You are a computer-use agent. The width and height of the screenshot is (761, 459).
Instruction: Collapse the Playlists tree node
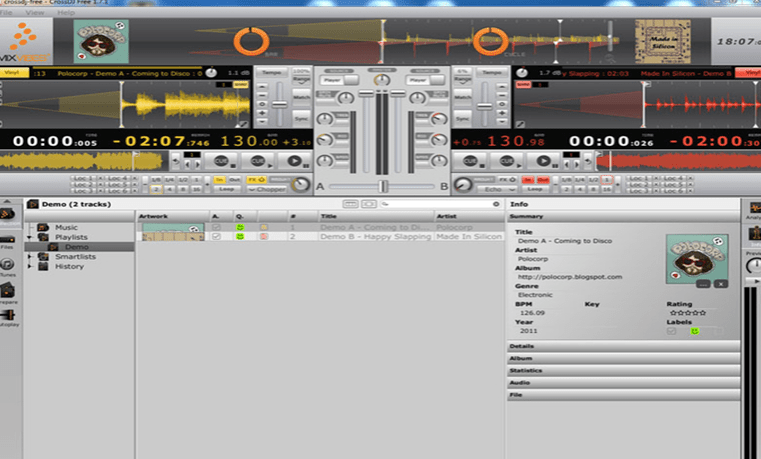30,237
